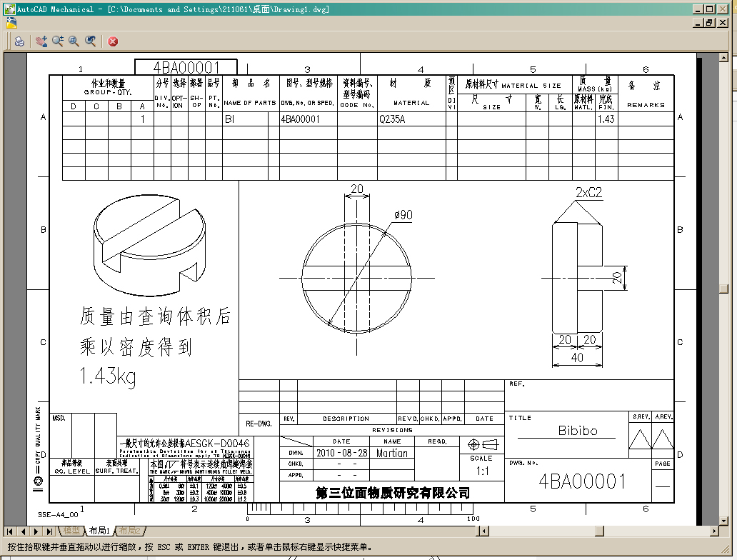
Task: Click the SURF. TREAT. label
Action: (x=116, y=471)
